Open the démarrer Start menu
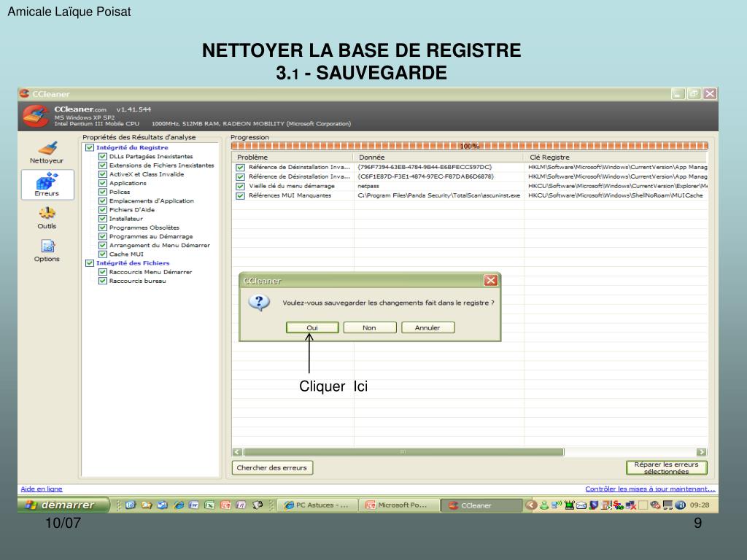This screenshot has height=560, width=747. pos(63,505)
